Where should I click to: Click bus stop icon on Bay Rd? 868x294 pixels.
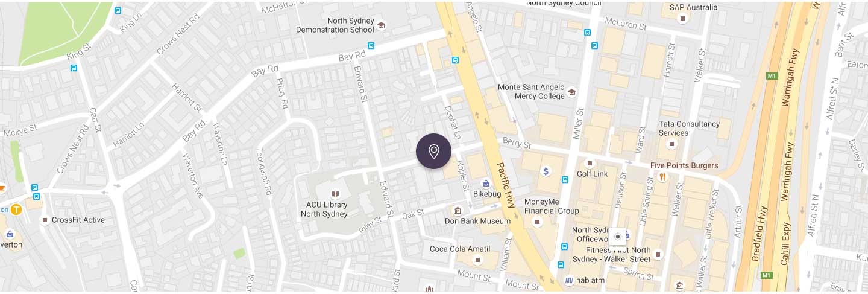click(x=371, y=45)
